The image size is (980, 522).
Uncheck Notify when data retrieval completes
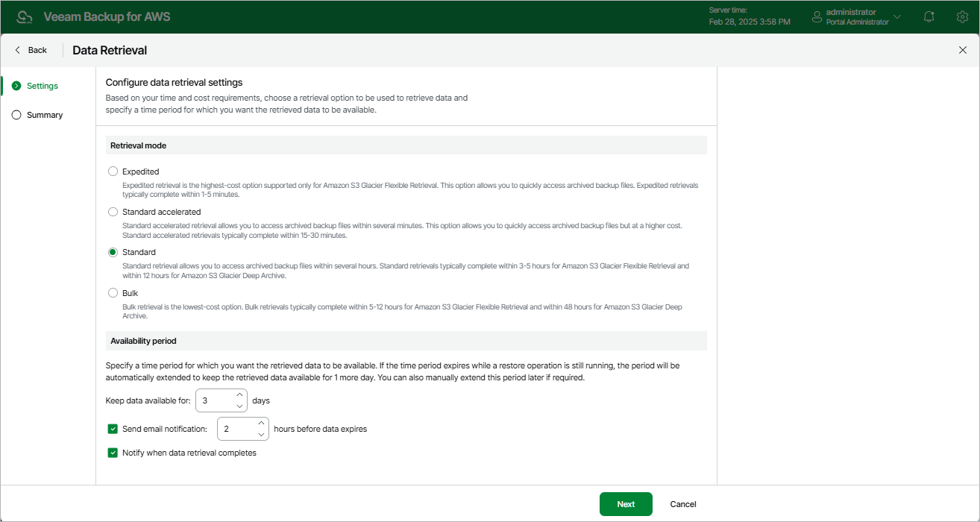(113, 453)
